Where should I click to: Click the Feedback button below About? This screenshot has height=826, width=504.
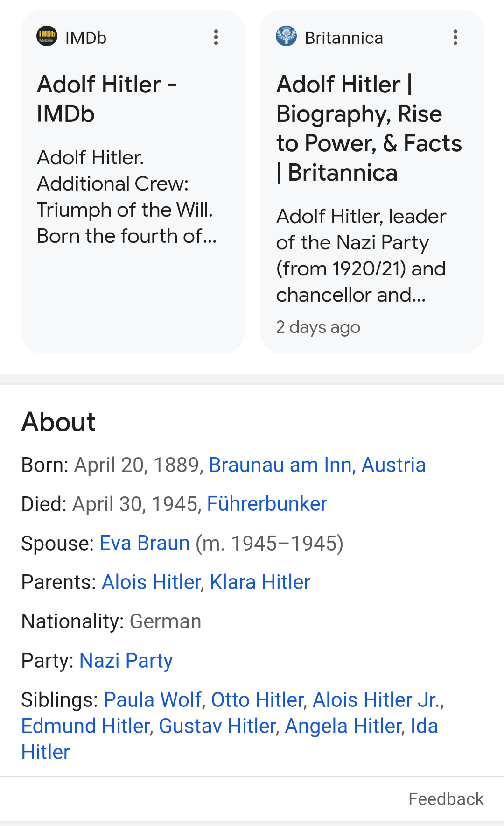pos(446,799)
